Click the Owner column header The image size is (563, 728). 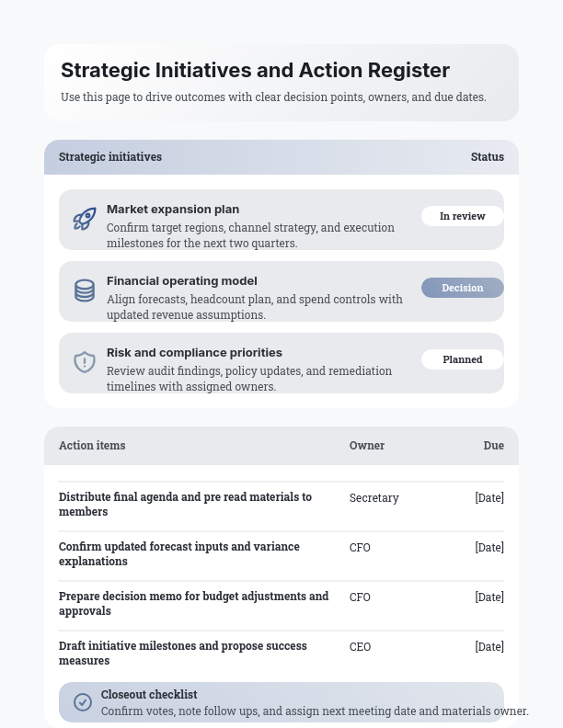point(367,446)
